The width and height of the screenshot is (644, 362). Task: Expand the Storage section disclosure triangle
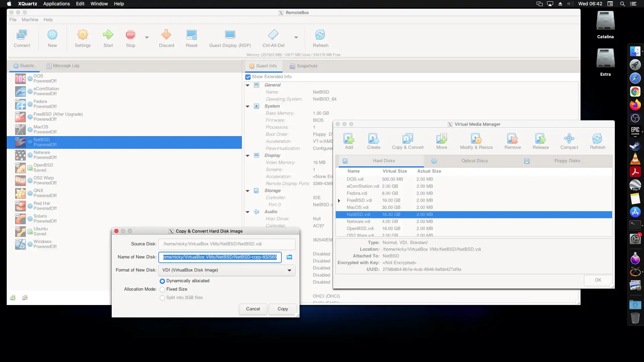247,190
